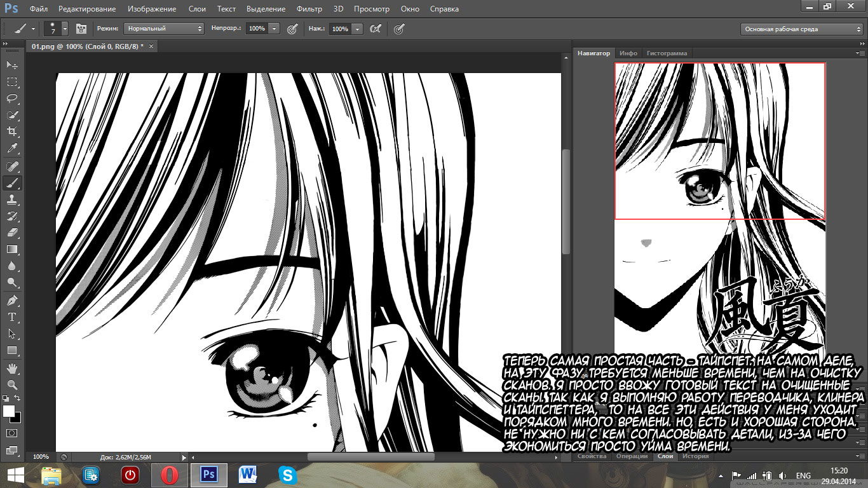Open the tool preset picker arrow

(34, 29)
